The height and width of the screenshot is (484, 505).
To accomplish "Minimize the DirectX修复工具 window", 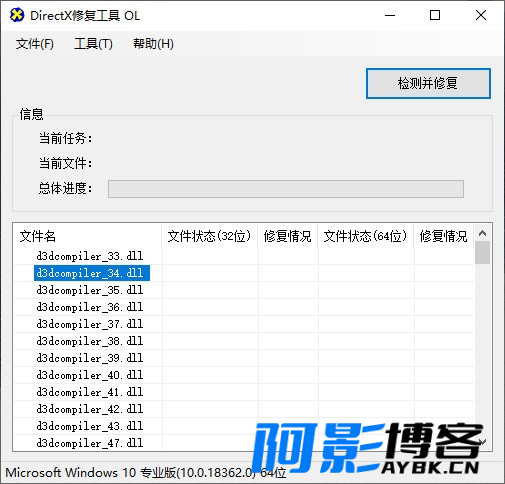I will click(390, 15).
